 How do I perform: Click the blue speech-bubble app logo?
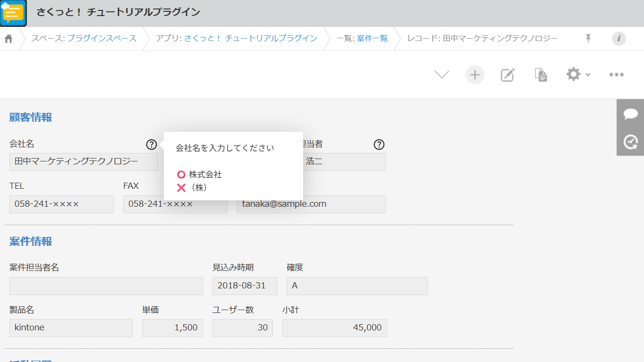[x=13, y=13]
